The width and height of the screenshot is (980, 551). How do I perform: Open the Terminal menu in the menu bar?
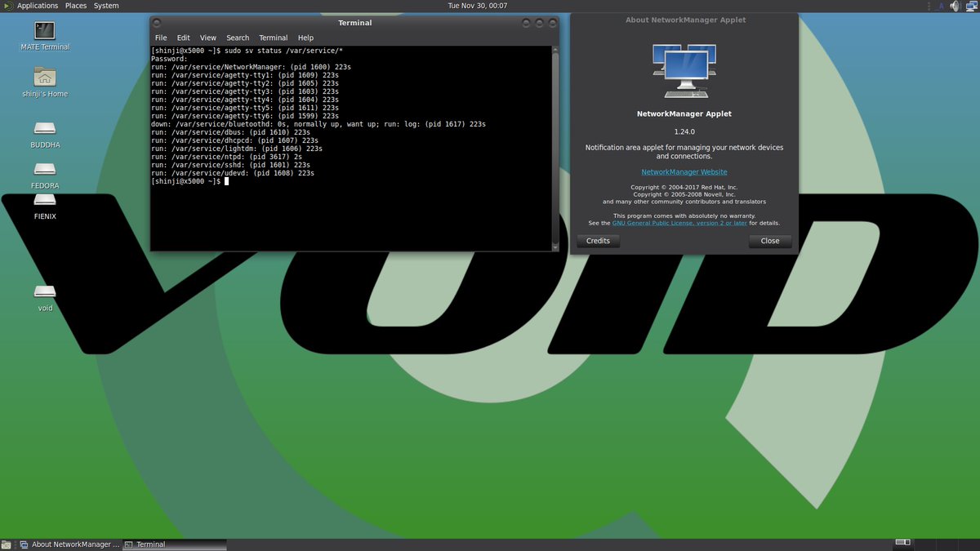(274, 38)
